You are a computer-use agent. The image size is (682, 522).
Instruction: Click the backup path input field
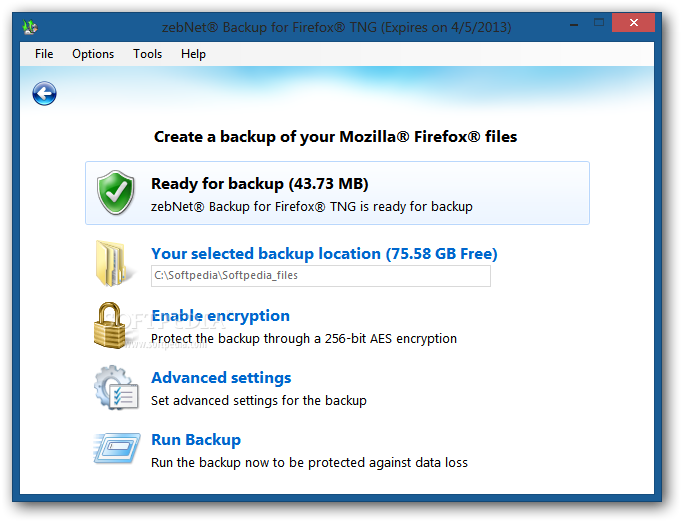pos(321,276)
